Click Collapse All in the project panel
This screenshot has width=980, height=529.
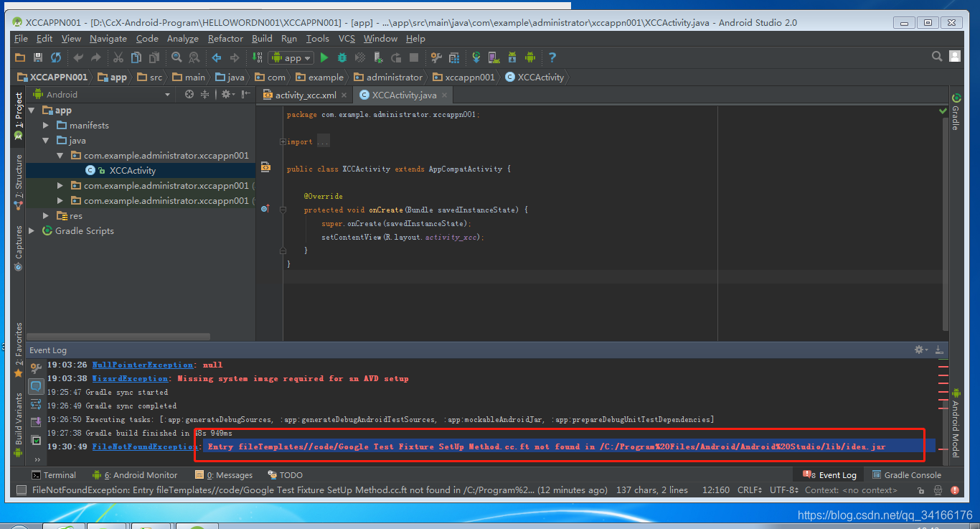click(205, 94)
